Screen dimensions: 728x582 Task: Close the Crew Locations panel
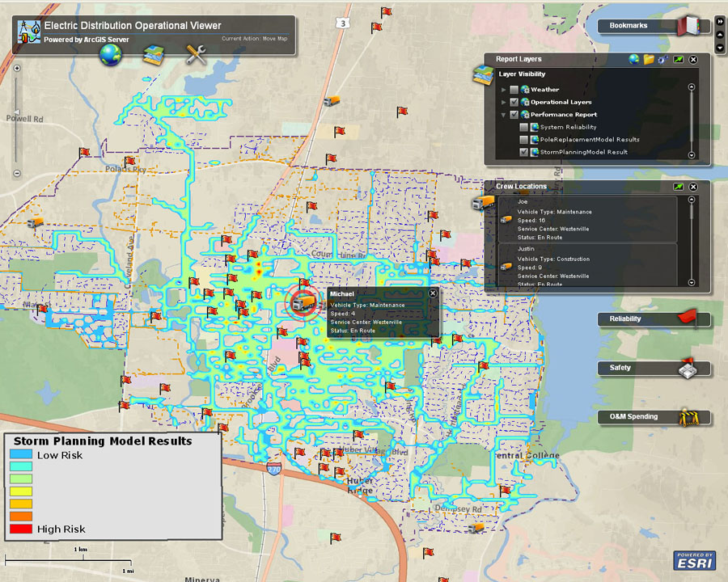pos(693,187)
